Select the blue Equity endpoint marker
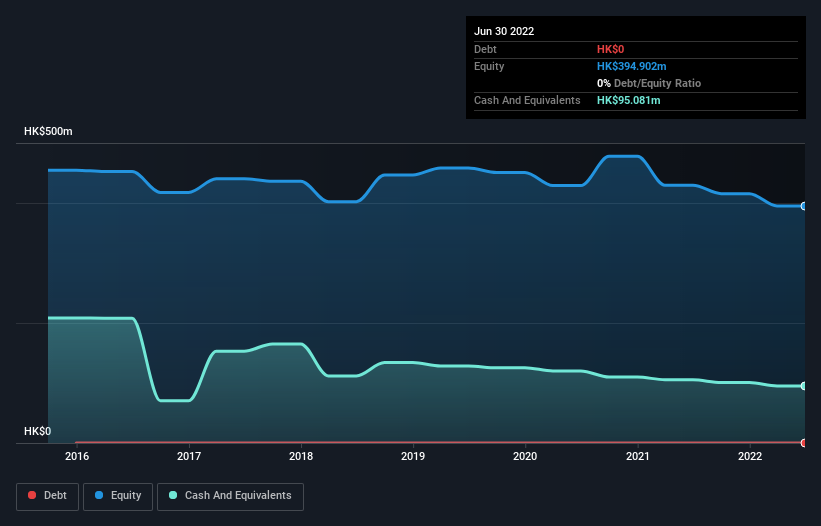This screenshot has width=821, height=526. (x=804, y=206)
